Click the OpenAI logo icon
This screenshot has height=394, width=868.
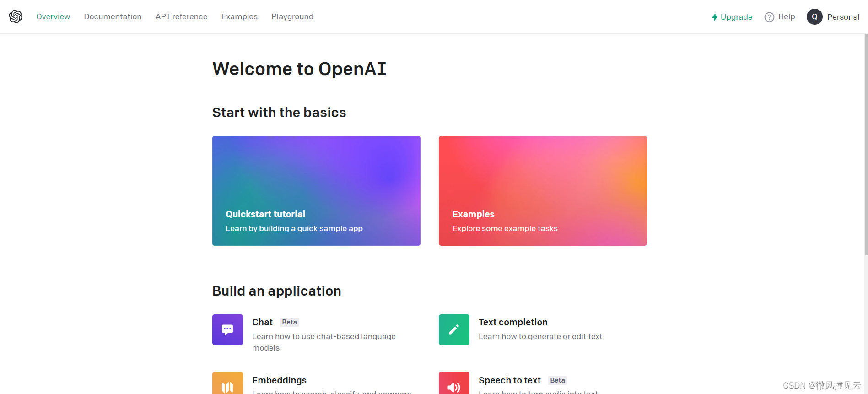click(x=16, y=16)
